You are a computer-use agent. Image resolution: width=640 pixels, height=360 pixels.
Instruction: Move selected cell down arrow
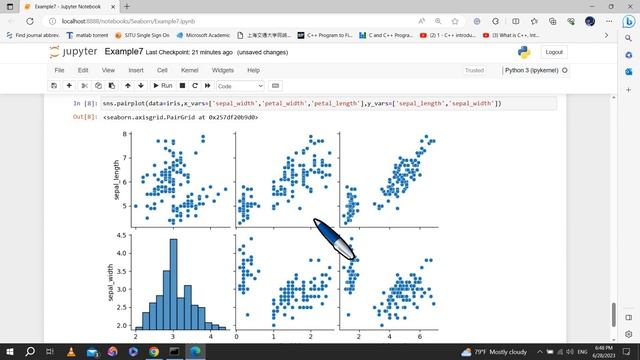[141, 86]
